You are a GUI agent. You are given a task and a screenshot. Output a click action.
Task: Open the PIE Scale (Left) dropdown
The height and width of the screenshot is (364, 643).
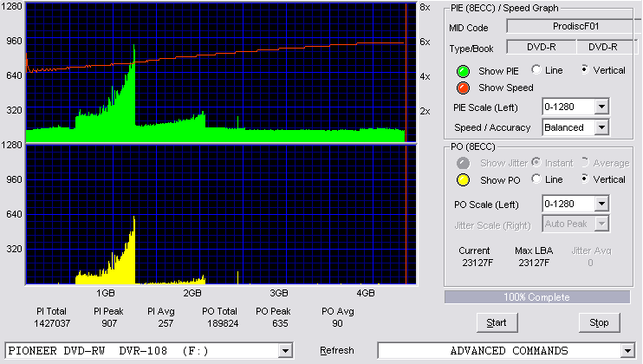[x=601, y=107]
